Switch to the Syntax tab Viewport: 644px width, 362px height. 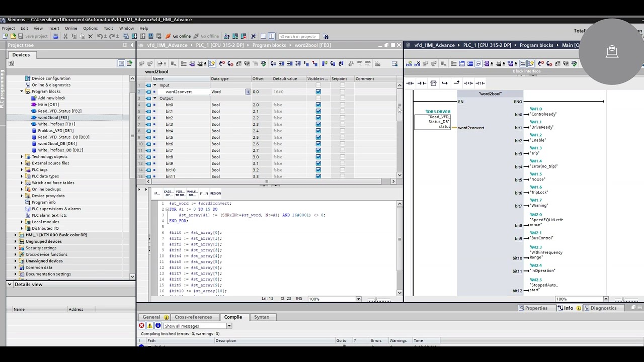[x=262, y=317]
